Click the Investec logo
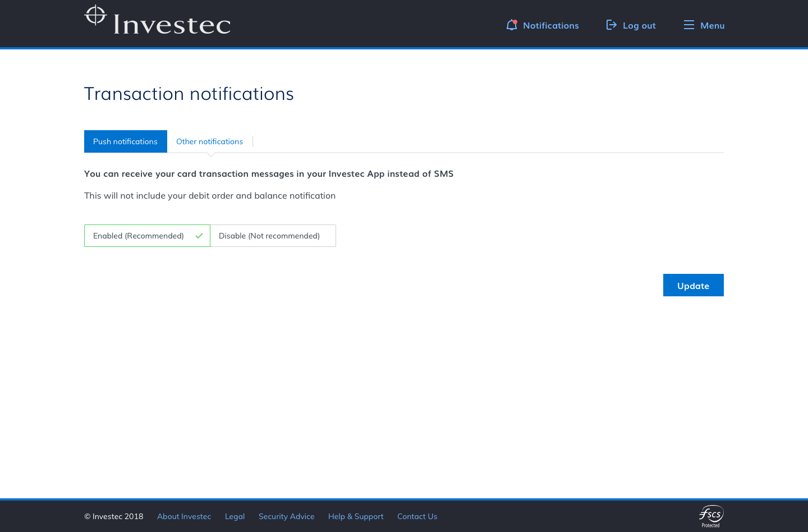 (157, 21)
